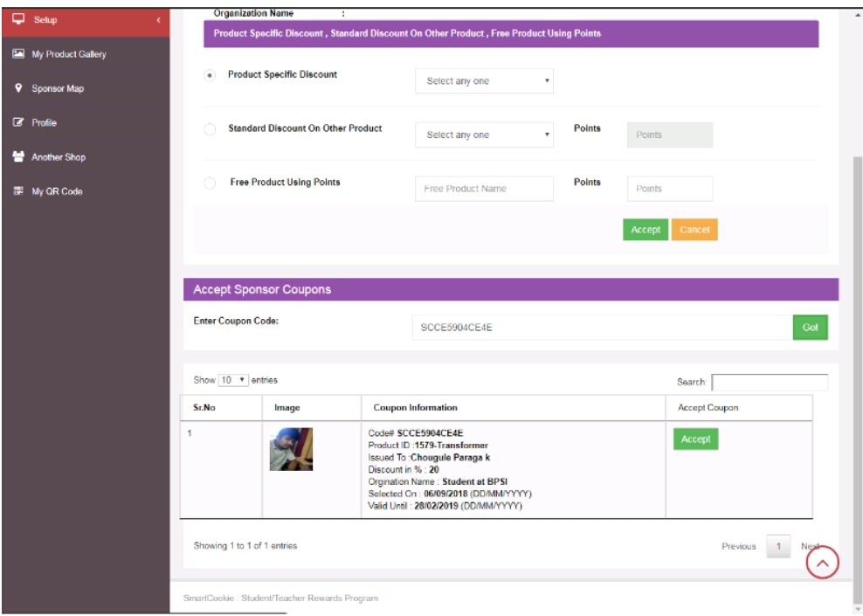The image size is (863, 616).
Task: Open the Product Specific Discount dropdown
Action: (x=484, y=81)
